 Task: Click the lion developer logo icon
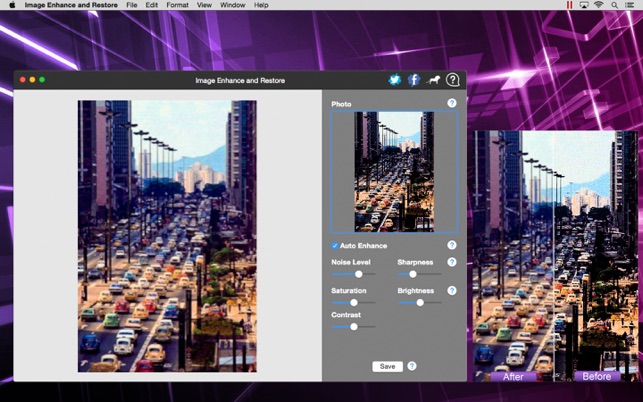click(x=433, y=80)
